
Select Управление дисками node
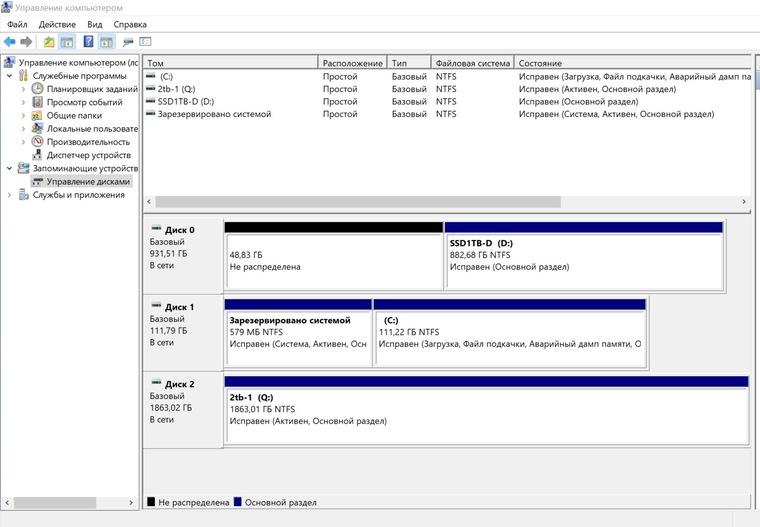click(88, 182)
